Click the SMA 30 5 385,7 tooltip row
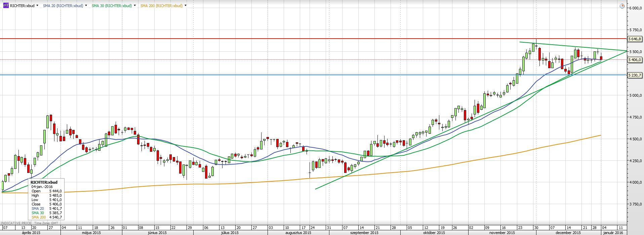 click(x=46, y=213)
